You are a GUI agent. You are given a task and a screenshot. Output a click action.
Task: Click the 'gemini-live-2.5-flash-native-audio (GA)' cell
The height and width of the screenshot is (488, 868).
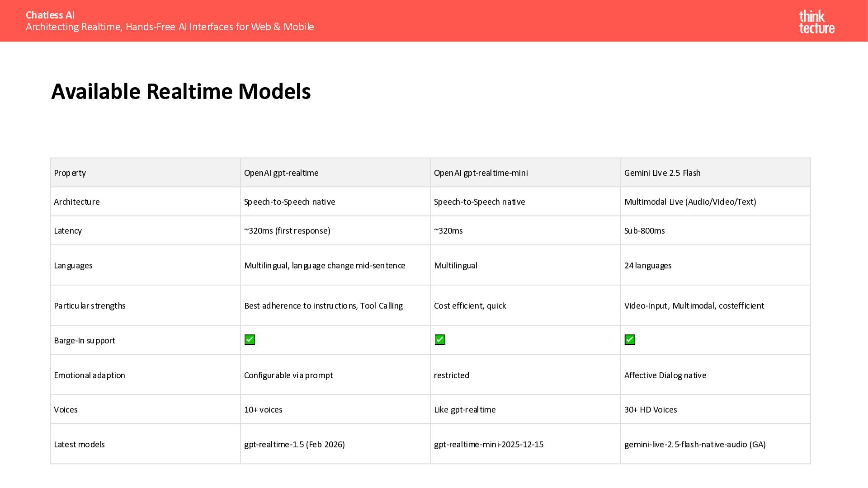click(694, 445)
